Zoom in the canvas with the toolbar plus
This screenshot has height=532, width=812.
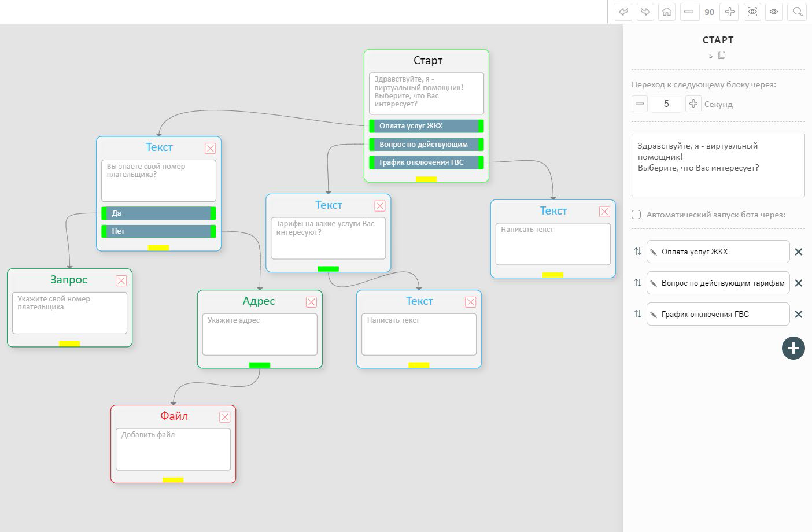[x=730, y=12]
